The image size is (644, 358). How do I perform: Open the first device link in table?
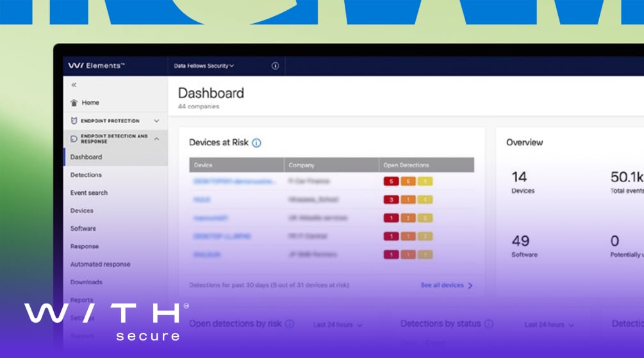235,182
